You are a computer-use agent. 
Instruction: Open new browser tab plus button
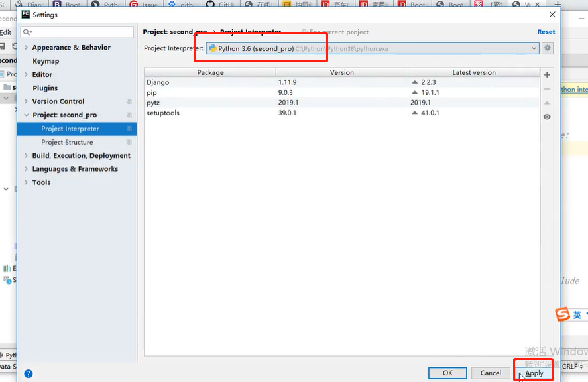tap(558, 4)
